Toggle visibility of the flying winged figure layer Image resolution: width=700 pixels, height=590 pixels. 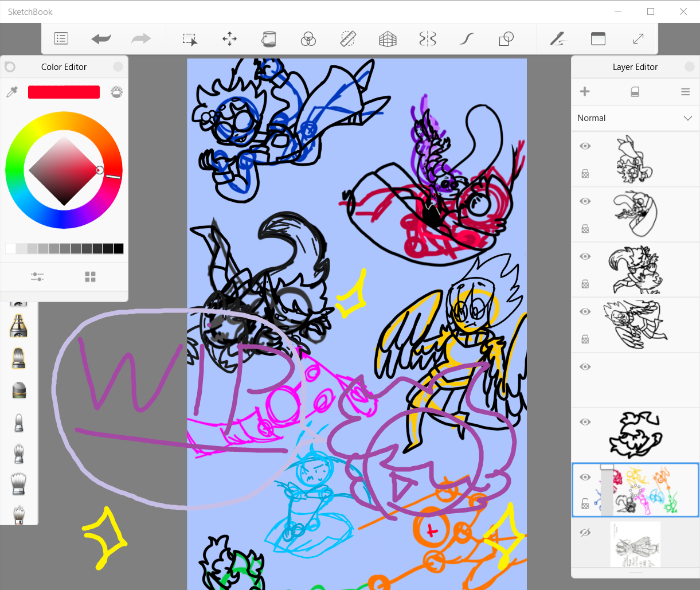click(585, 311)
